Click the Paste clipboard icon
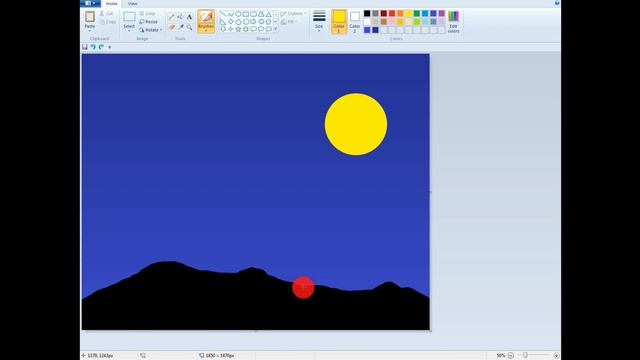 pyautogui.click(x=90, y=17)
